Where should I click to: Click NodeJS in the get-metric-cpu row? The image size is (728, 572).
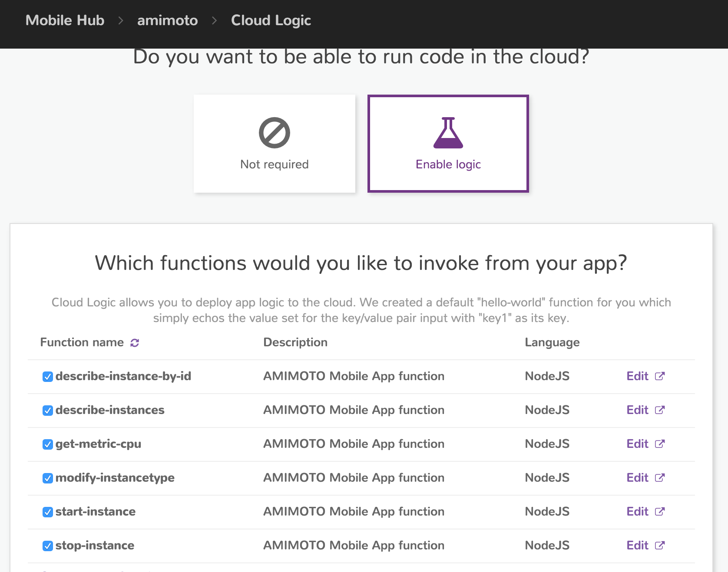click(547, 444)
